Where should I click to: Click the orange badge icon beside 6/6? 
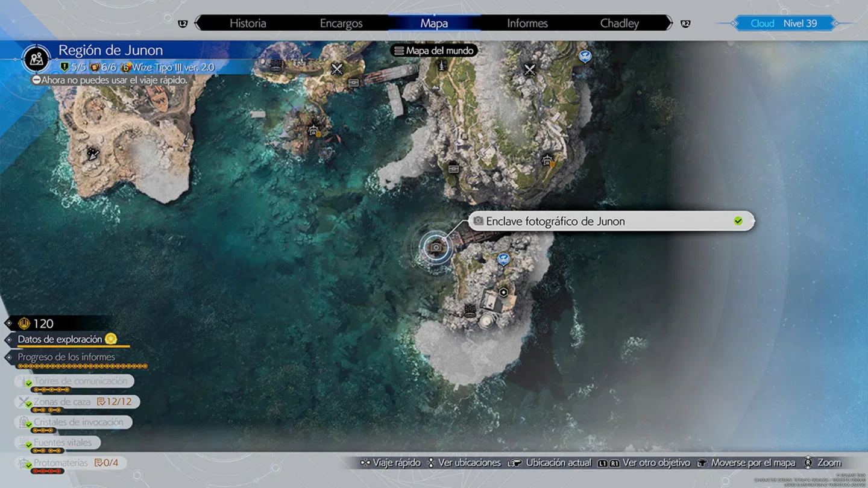tap(95, 67)
